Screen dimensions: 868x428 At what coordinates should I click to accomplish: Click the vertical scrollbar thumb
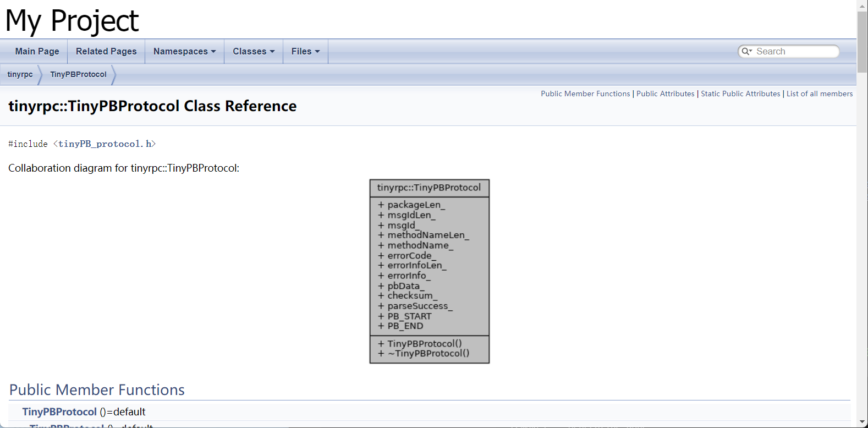click(862, 42)
